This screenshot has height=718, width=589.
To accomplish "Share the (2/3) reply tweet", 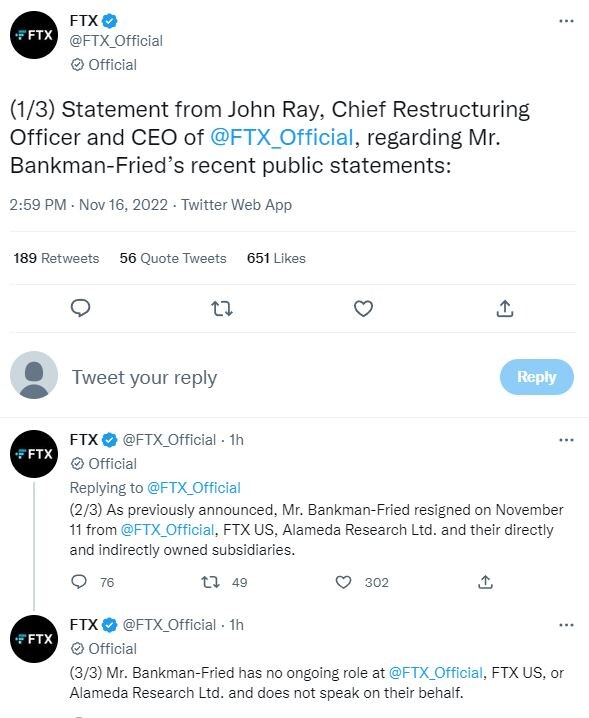I will pos(485,582).
